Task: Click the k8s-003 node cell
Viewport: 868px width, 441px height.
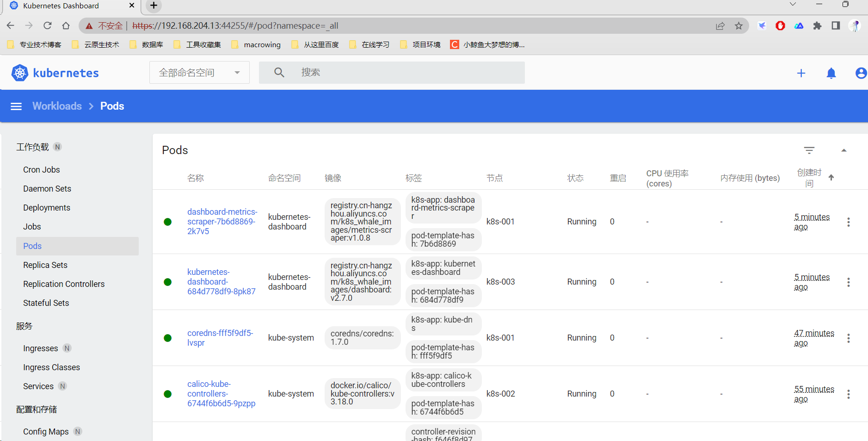Action: pos(500,282)
